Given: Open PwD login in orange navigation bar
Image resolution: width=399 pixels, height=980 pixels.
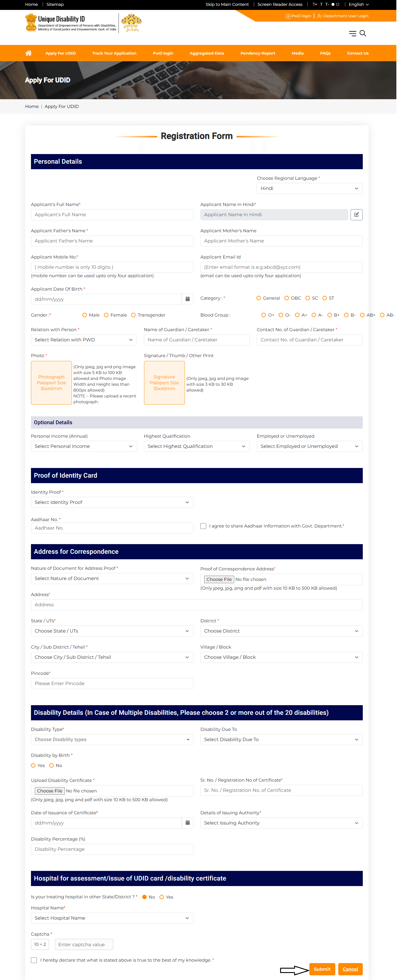Looking at the screenshot, I should point(163,53).
